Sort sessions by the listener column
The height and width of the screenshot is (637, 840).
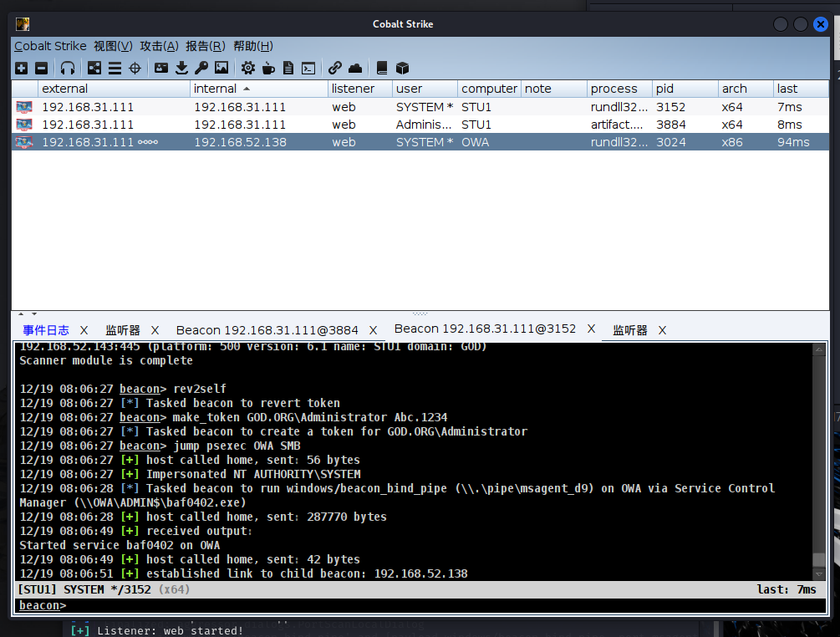click(x=360, y=89)
